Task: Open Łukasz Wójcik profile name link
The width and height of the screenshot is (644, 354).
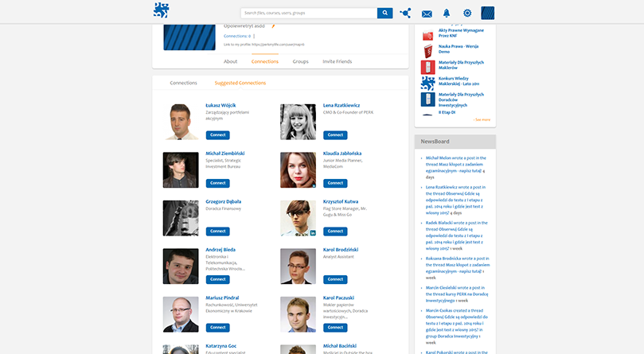Action: point(221,106)
